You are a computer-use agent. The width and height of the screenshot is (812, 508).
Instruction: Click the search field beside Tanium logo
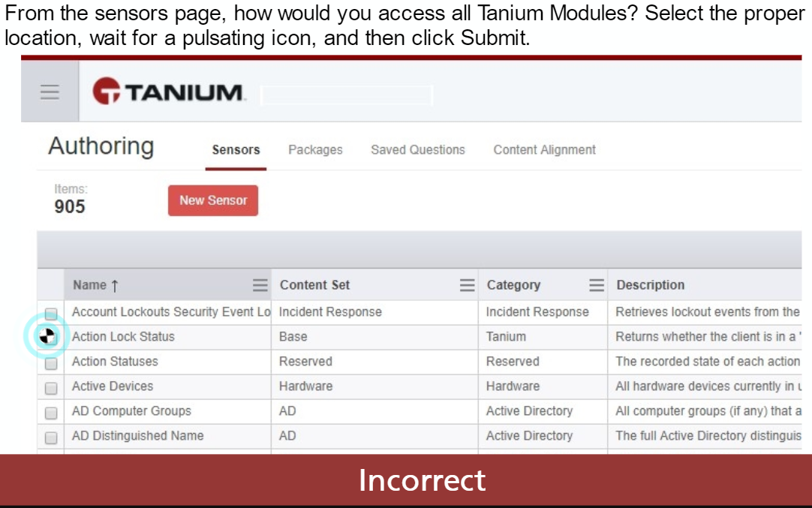click(347, 95)
